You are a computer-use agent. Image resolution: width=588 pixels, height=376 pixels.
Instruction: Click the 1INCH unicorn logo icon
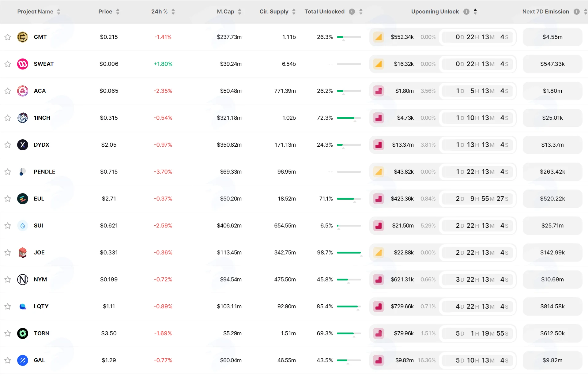[23, 118]
